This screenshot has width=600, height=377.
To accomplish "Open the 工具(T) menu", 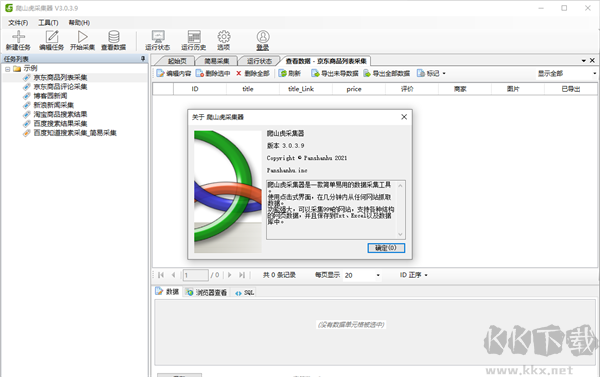I will [48, 23].
